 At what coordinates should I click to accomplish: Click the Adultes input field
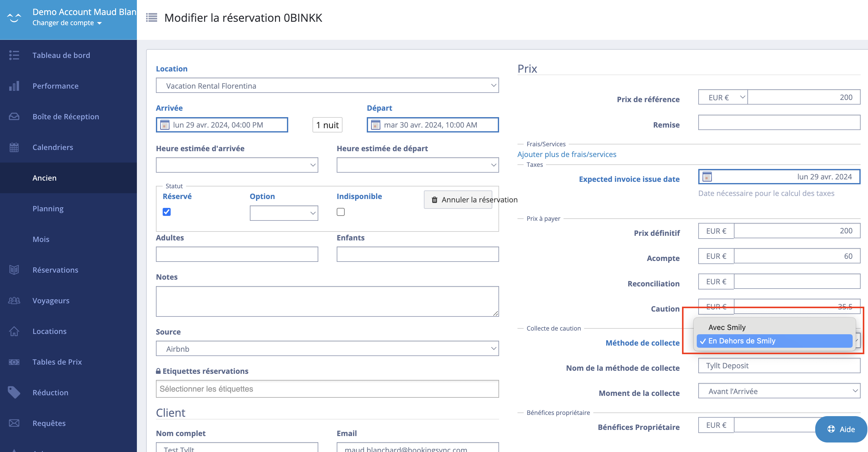coord(237,254)
